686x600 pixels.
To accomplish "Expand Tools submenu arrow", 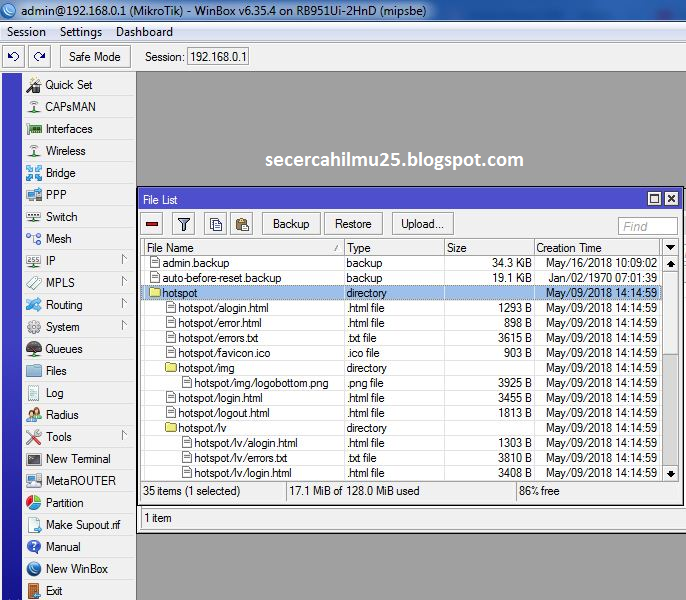I will click(x=124, y=435).
